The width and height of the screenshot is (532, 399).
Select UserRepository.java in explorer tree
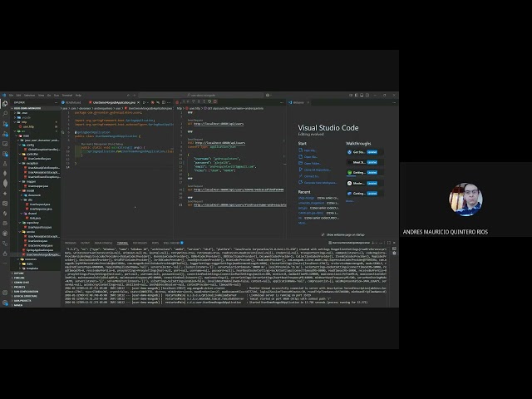(x=40, y=227)
